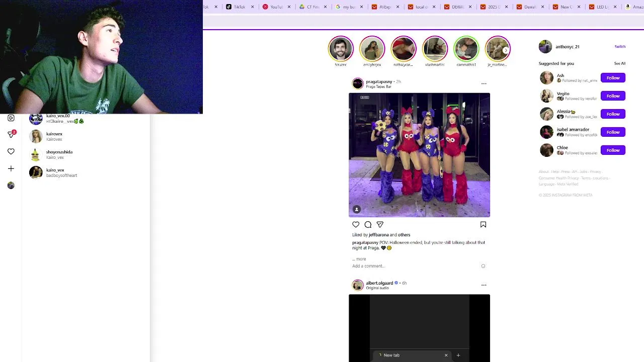
Task: Open more options for the pragatapasny post
Action: (484, 83)
